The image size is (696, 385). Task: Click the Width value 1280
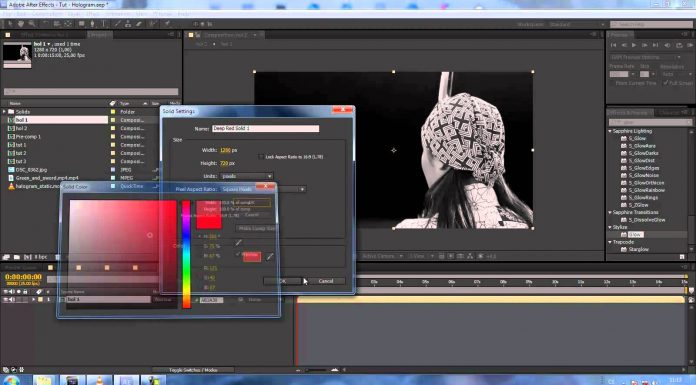click(225, 151)
